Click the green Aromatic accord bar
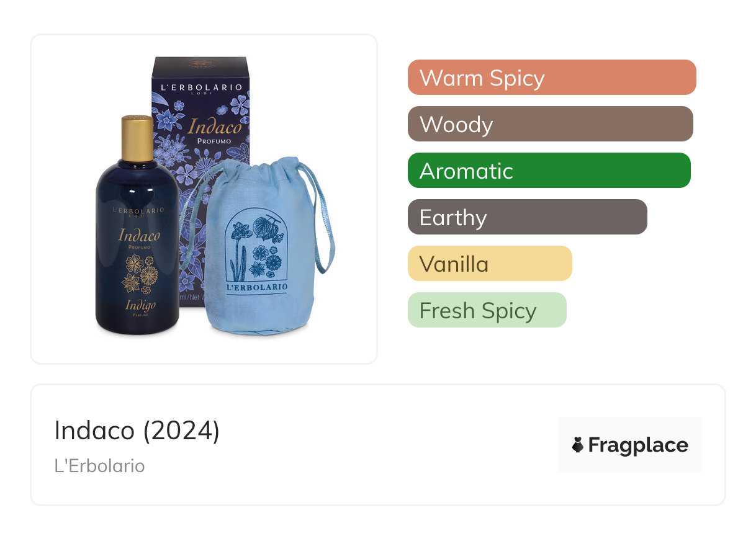Screen dimensions: 756x536 pyautogui.click(x=549, y=171)
